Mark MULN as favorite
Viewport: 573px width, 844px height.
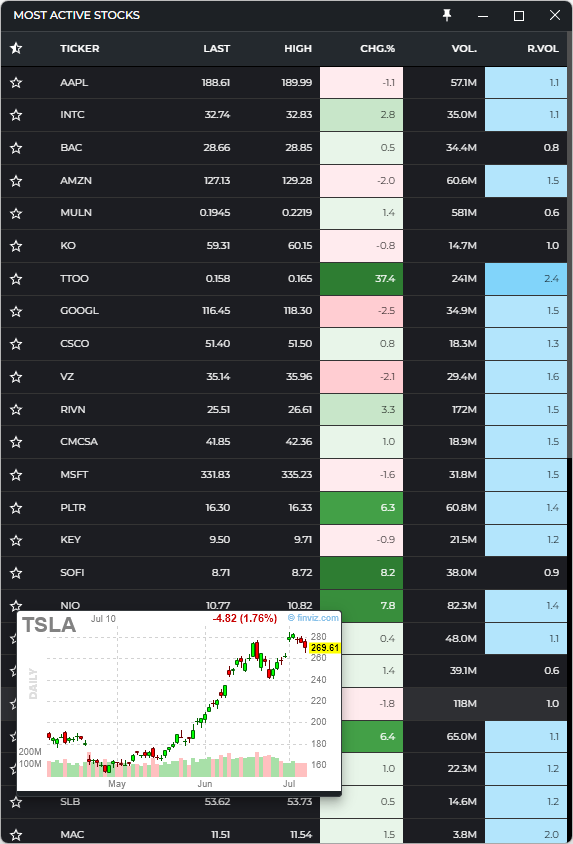[16, 213]
